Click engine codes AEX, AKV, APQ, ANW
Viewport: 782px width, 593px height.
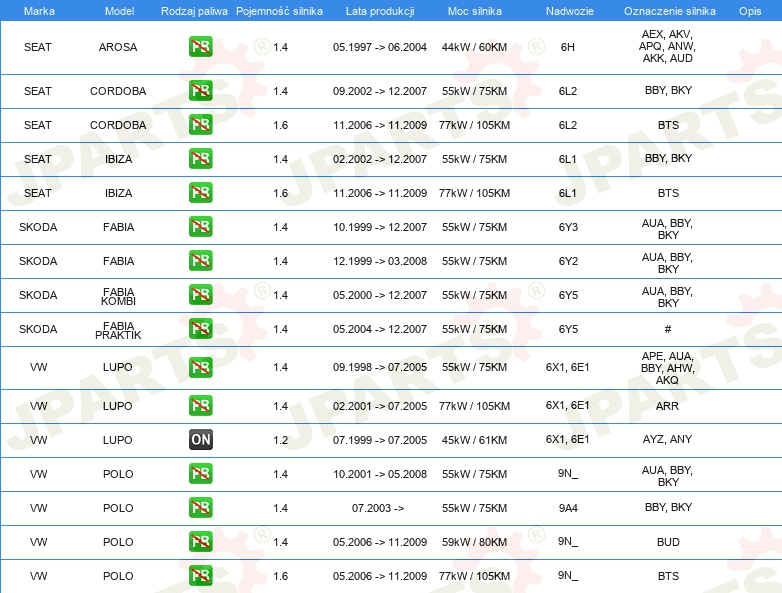point(667,46)
